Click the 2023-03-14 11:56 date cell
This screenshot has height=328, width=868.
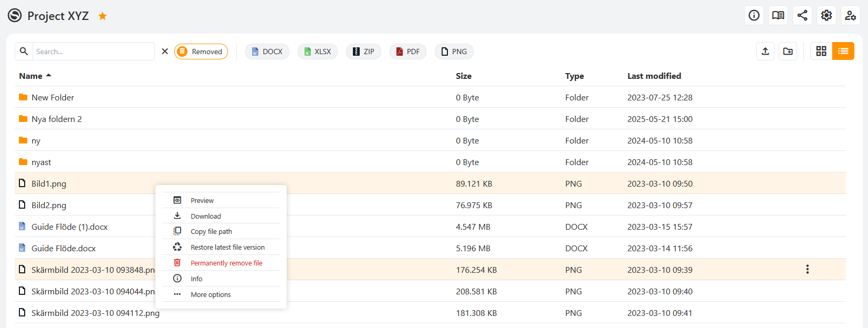click(x=660, y=248)
